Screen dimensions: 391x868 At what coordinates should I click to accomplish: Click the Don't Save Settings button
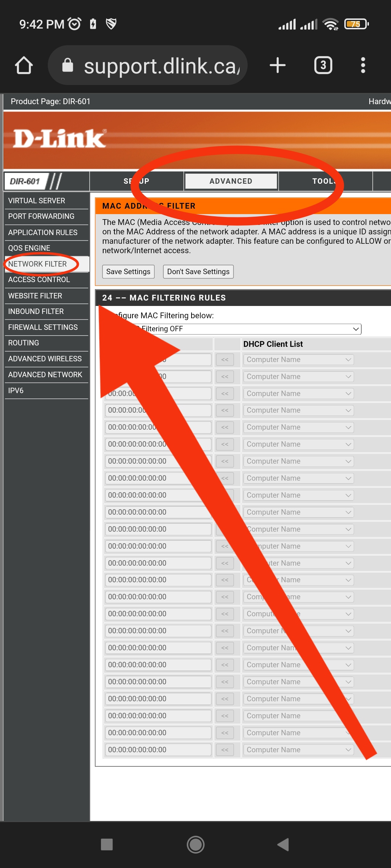tap(198, 272)
